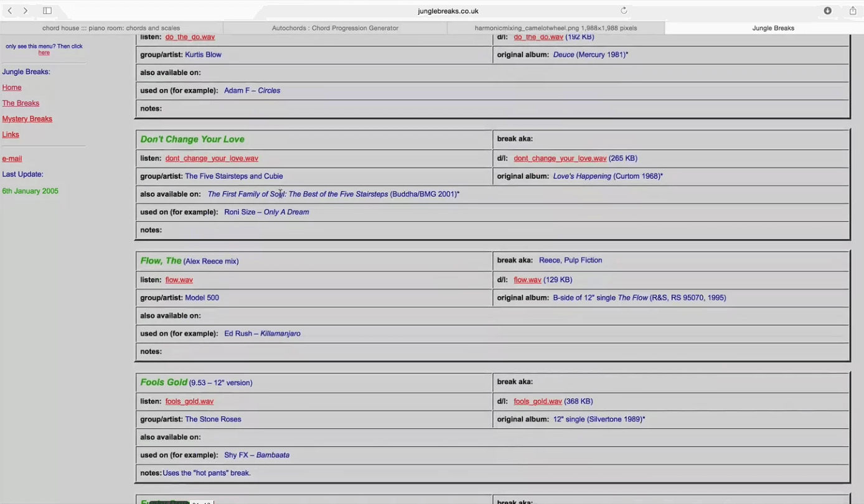The image size is (864, 504).
Task: Go forward using Safari's forward arrow
Action: [x=26, y=11]
